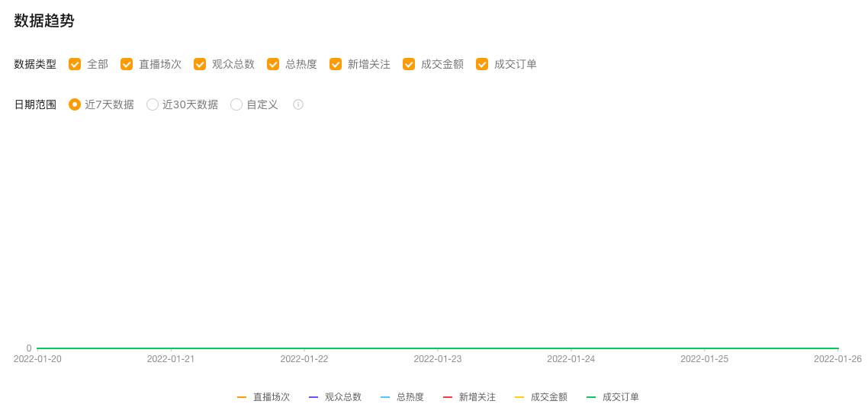
Task: Click the 2022-01-22 axis label
Action: (304, 359)
